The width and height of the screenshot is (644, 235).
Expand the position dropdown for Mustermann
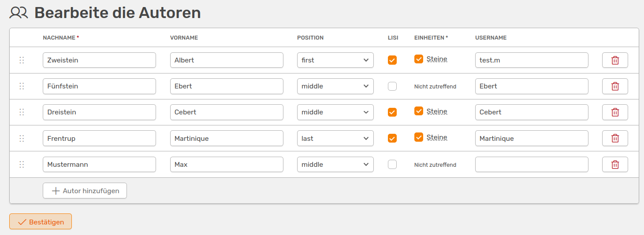[335, 165]
